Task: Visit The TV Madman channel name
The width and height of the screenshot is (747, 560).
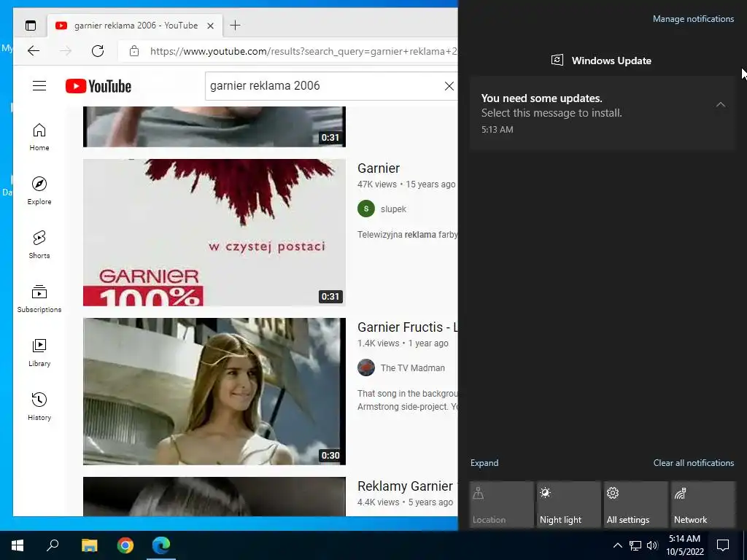Action: point(413,368)
